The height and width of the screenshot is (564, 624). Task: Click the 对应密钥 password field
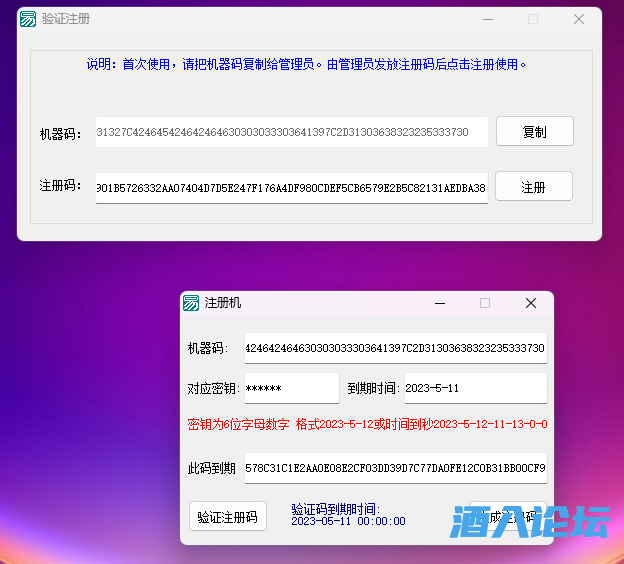pyautogui.click(x=290, y=388)
